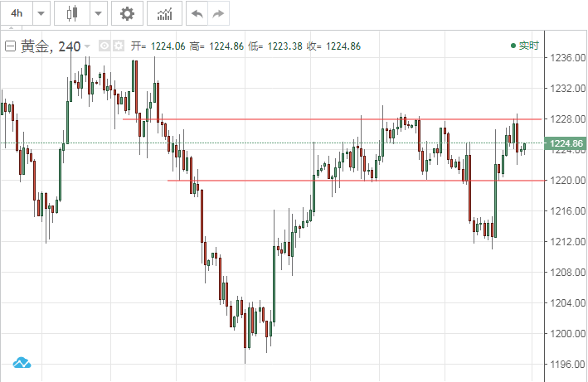This screenshot has height=382, width=588.
Task: Toggle the series visibility eye icon
Action: click(x=104, y=46)
